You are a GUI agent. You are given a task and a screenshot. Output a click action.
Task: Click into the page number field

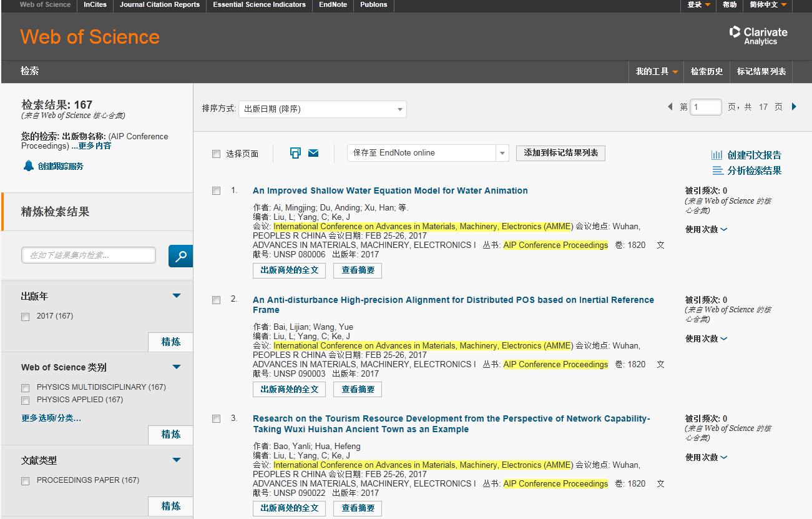[x=706, y=107]
